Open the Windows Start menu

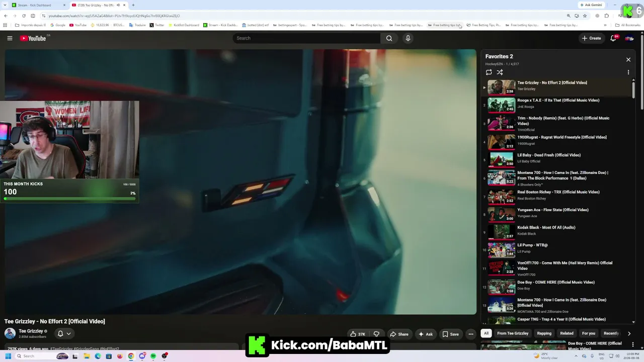8,356
